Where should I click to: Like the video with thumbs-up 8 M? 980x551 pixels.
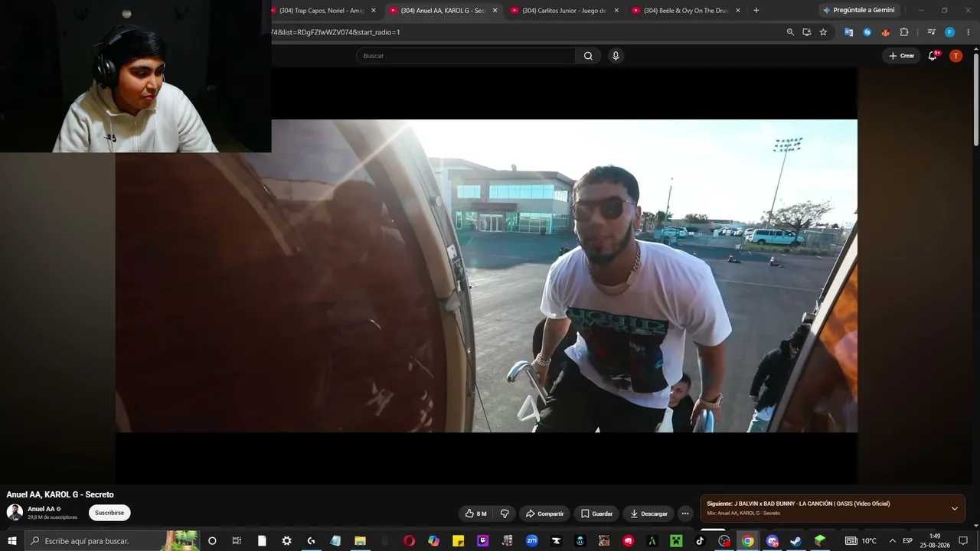(475, 514)
